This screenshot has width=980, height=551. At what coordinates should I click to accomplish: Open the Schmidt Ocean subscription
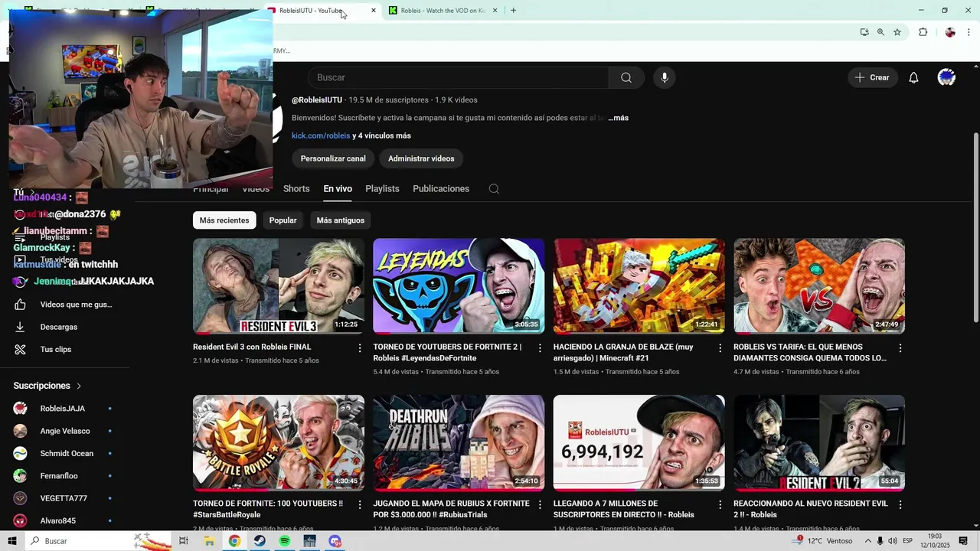tap(65, 453)
